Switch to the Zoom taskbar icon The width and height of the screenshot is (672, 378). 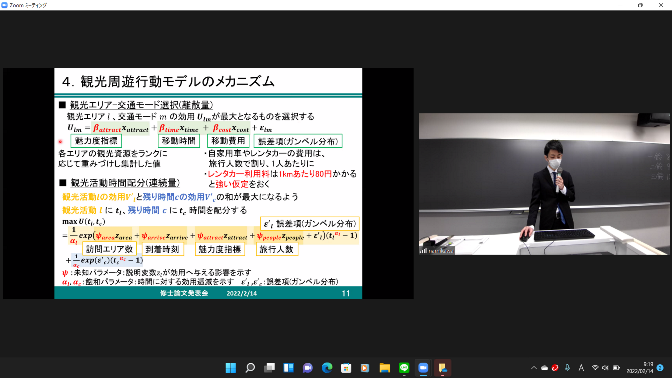(423, 368)
